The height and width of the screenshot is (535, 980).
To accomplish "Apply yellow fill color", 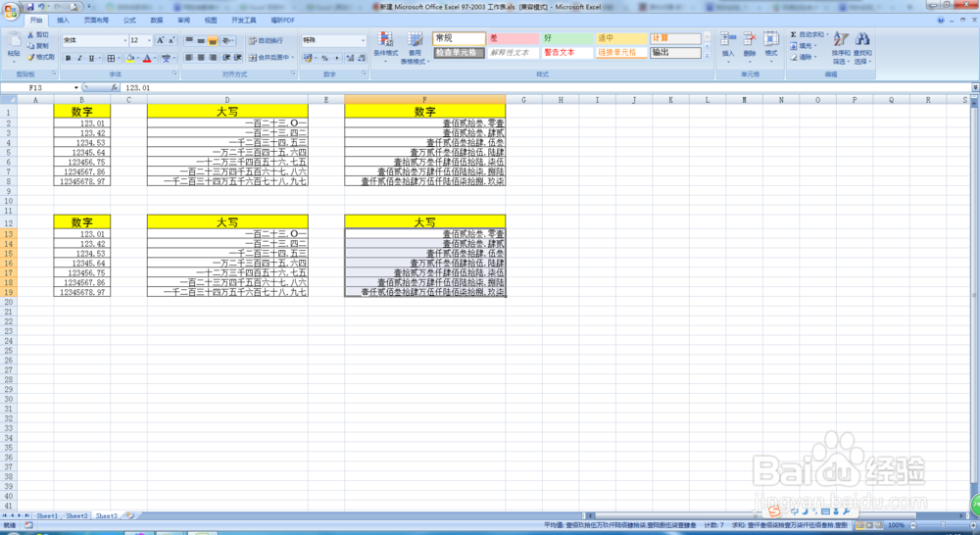I will (130, 58).
